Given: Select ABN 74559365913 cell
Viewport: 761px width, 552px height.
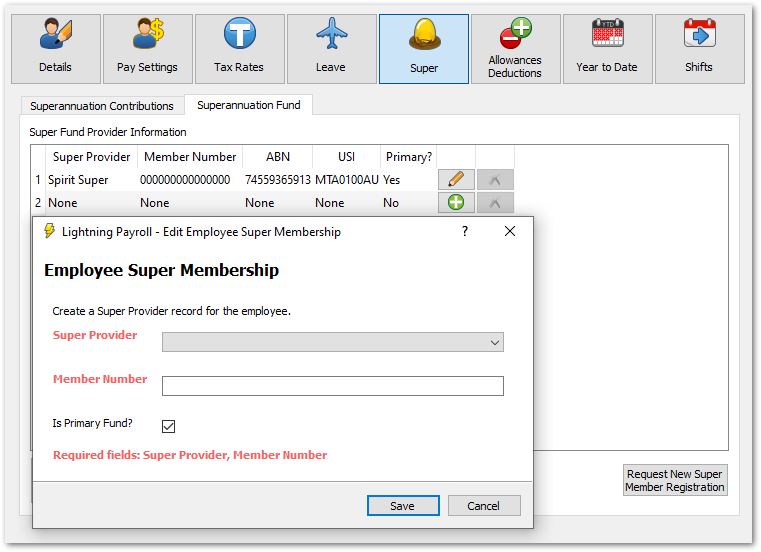Looking at the screenshot, I should tap(278, 180).
